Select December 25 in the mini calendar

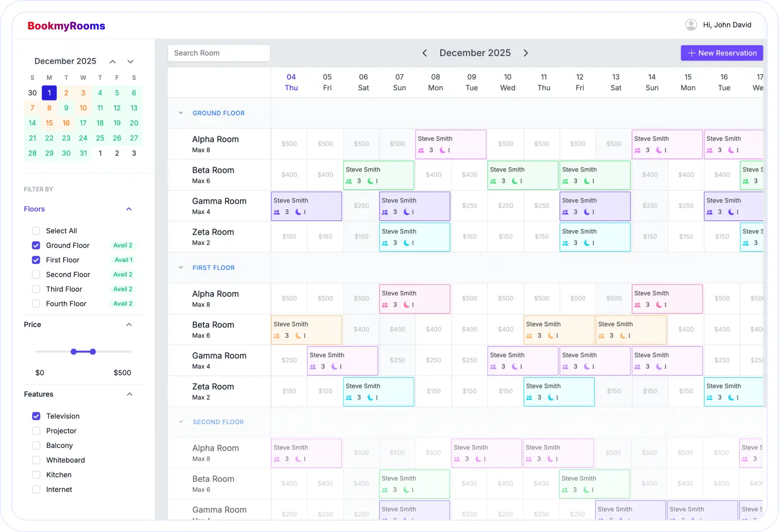(100, 138)
